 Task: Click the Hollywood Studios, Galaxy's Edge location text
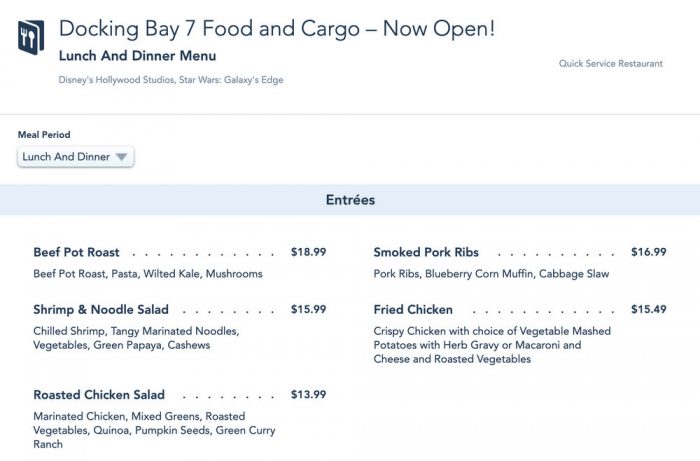(x=171, y=80)
